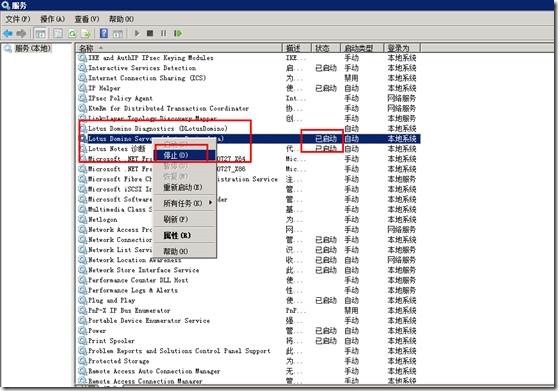Select 服务(本地) in the left tree
This screenshot has width=558, height=391.
click(32, 48)
